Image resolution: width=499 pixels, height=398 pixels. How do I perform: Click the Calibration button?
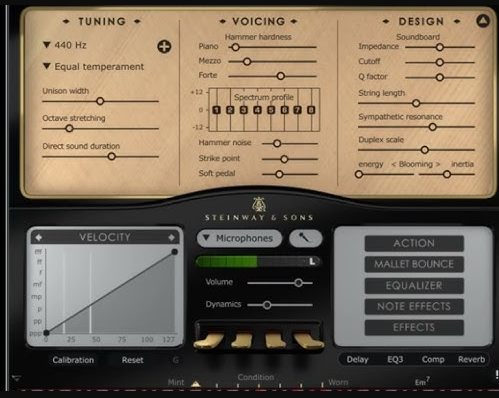(x=73, y=360)
